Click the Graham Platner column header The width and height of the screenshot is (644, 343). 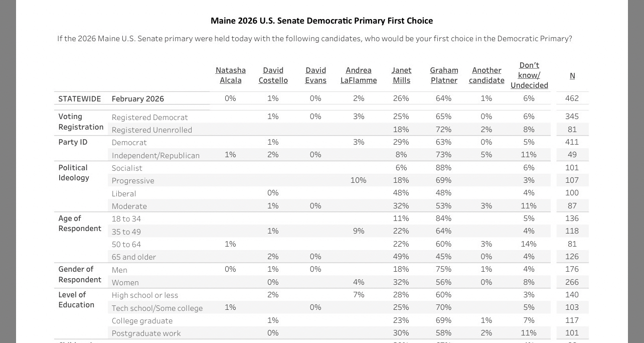pos(444,75)
